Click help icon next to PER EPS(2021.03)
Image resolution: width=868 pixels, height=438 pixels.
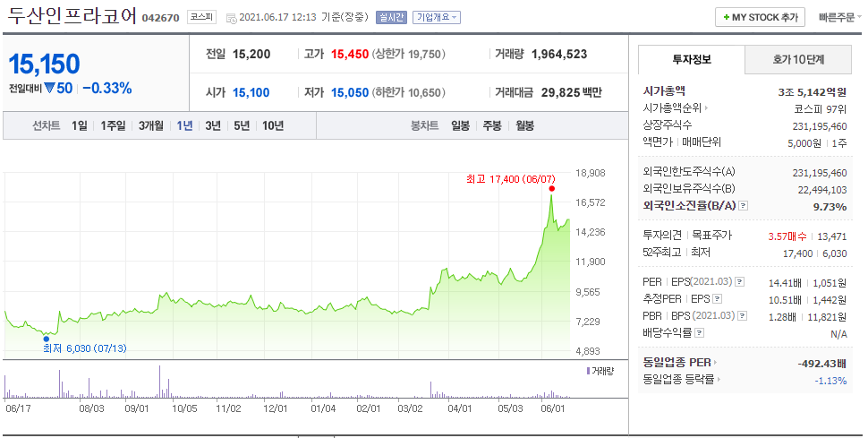[x=739, y=281]
